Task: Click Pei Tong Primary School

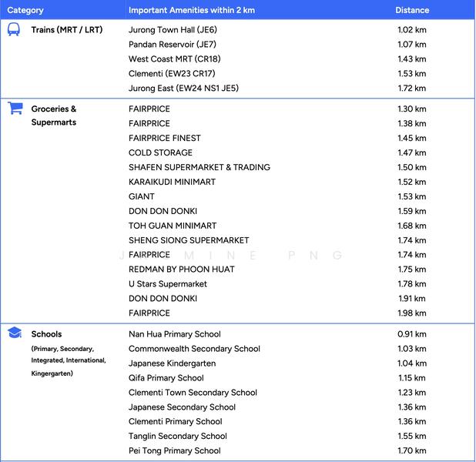Action: 174,451
